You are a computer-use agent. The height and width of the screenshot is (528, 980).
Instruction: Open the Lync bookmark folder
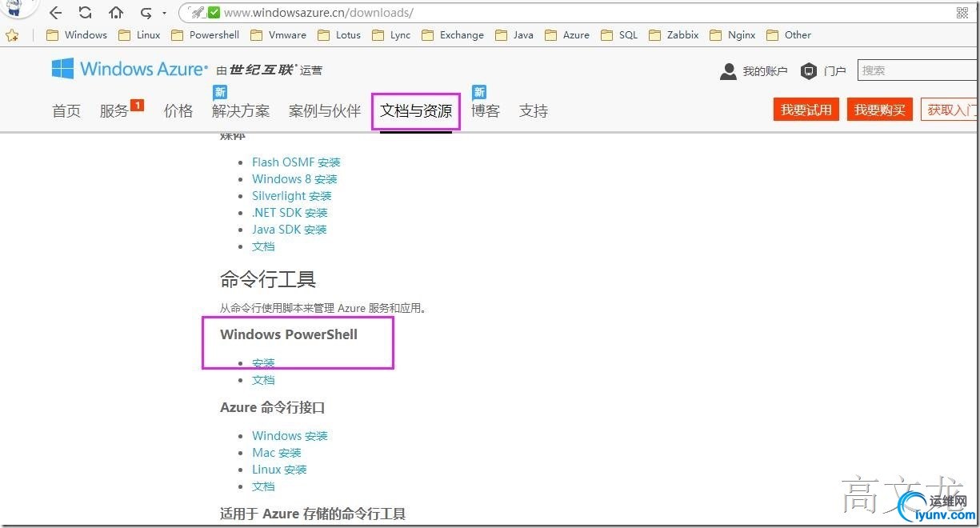tap(391, 35)
